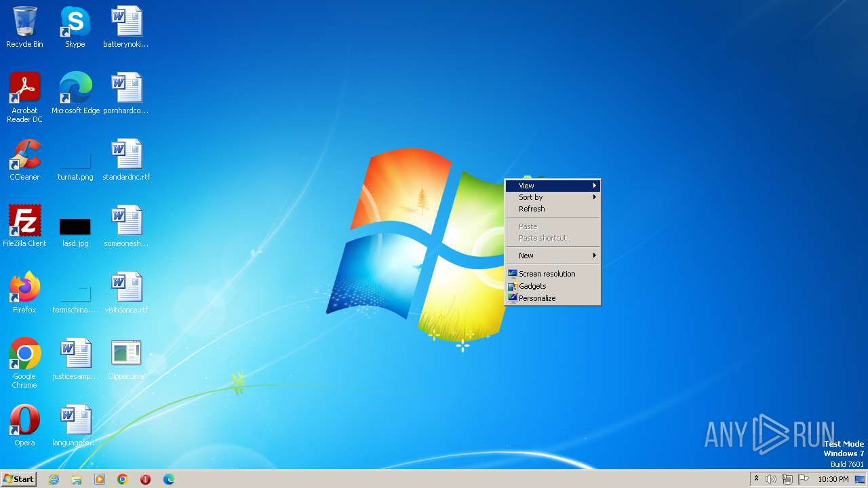Open Internet Explorer from the taskbar
The width and height of the screenshot is (868, 488).
pos(54,479)
